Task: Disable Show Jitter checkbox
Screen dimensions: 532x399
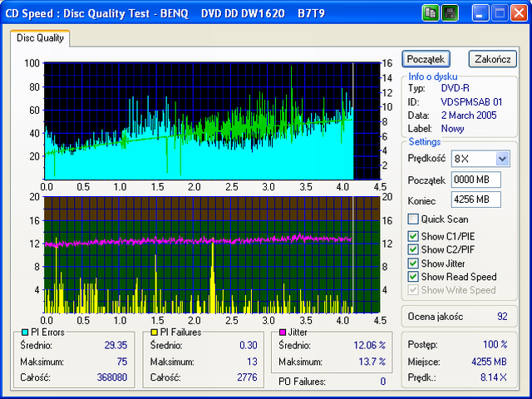Action: (413, 264)
